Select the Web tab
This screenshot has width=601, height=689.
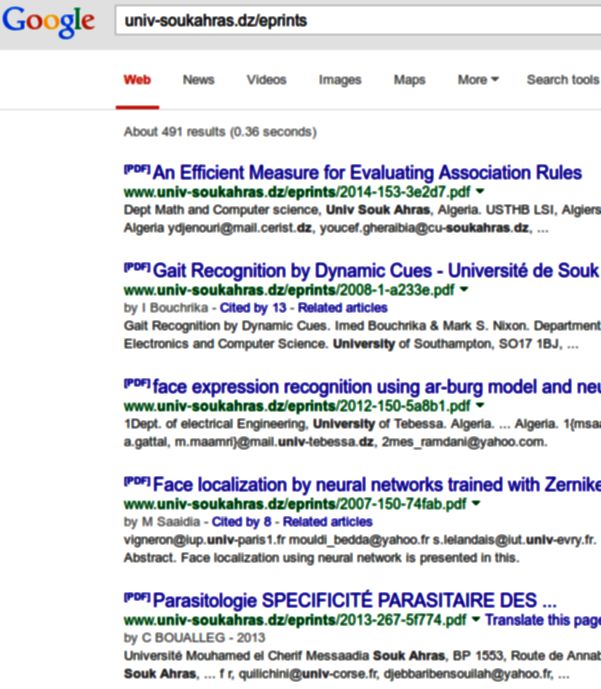click(x=137, y=80)
